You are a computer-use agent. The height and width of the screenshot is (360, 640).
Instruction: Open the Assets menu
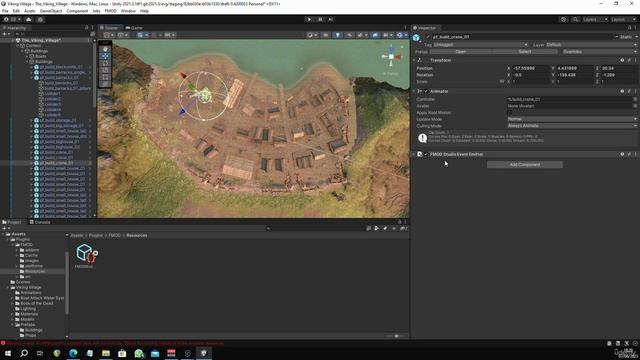tap(29, 11)
